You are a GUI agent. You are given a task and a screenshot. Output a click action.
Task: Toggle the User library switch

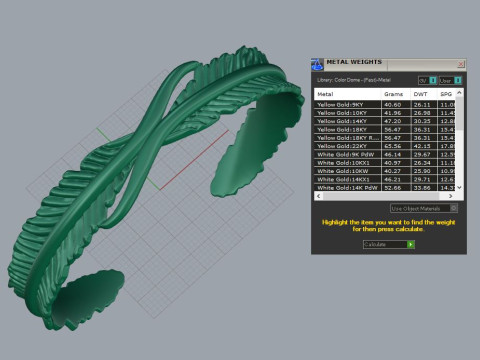450,80
